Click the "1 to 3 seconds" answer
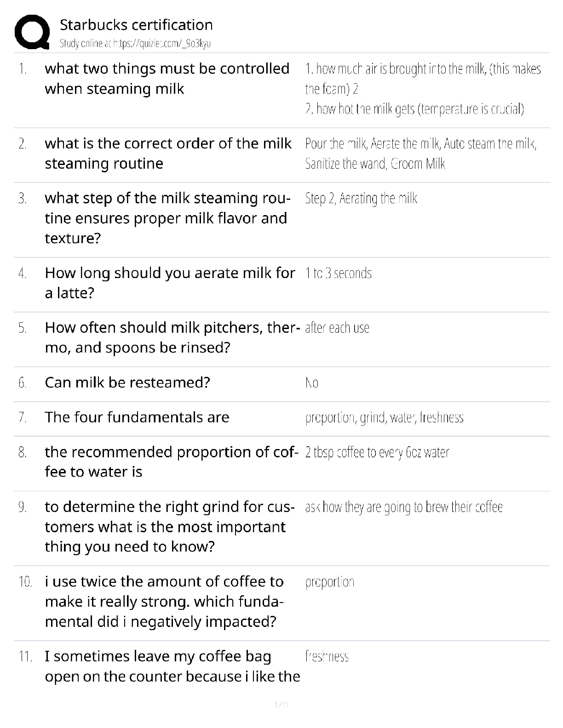The width and height of the screenshot is (563, 728). pyautogui.click(x=338, y=273)
